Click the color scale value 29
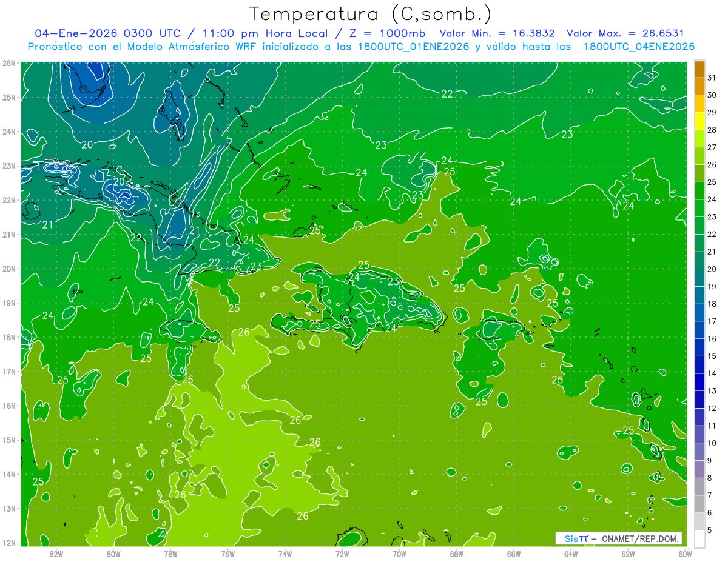 712,113
